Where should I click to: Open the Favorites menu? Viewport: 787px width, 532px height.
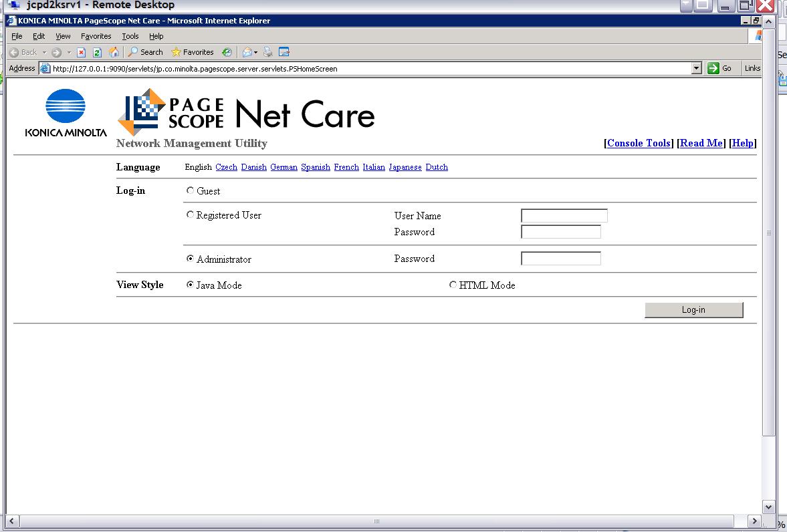coord(96,36)
